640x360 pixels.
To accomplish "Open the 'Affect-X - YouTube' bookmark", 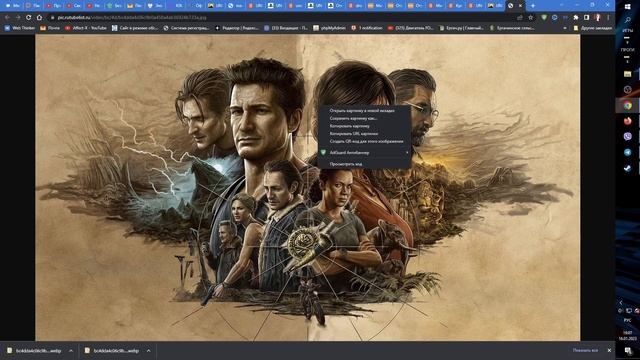I will coord(86,28).
